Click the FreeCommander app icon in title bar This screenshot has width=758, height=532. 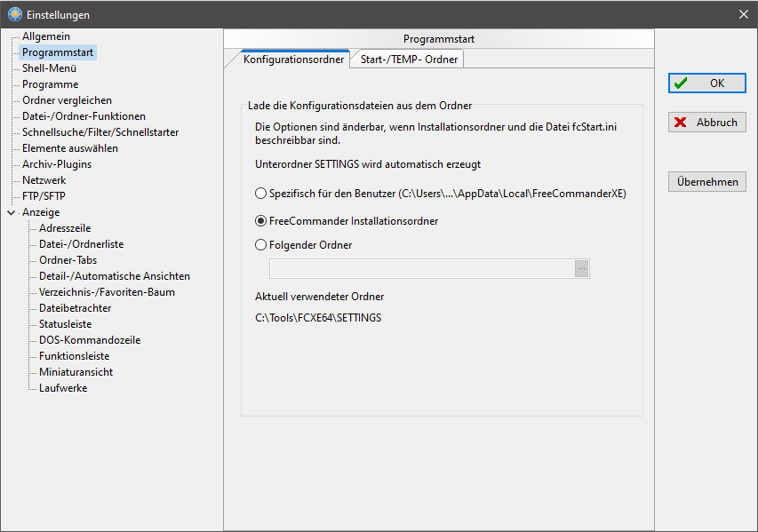click(x=15, y=14)
